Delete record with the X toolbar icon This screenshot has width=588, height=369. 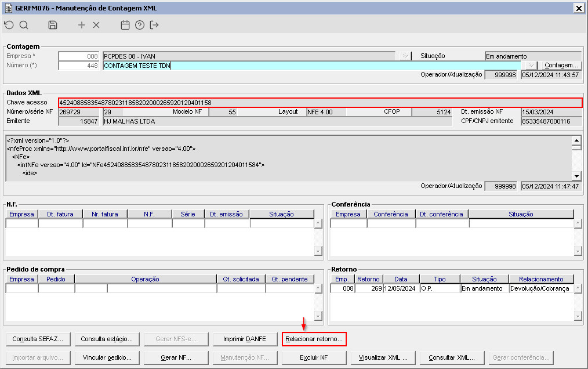pos(96,25)
